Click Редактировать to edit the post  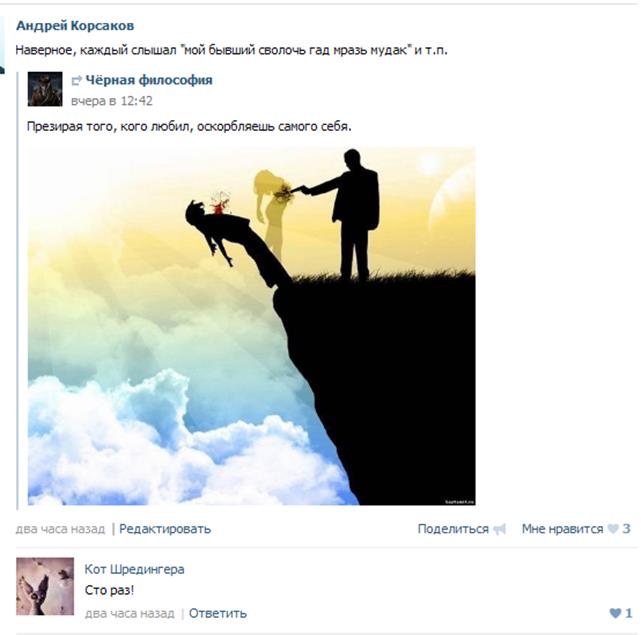coord(165,529)
